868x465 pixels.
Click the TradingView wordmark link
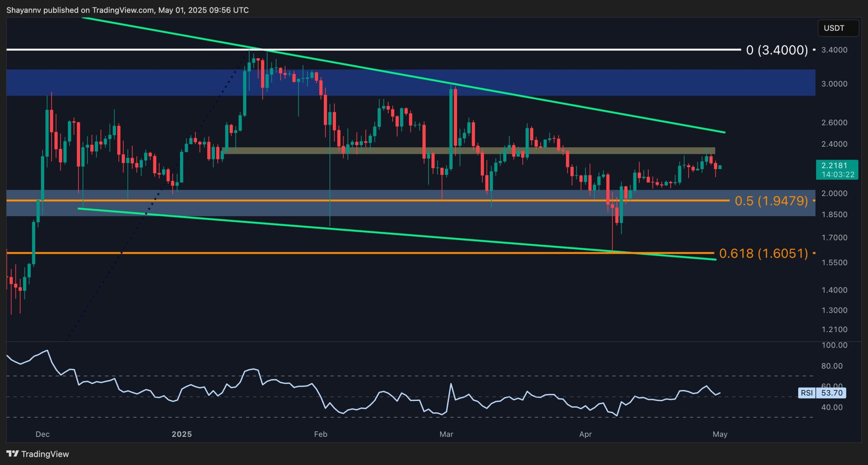pyautogui.click(x=45, y=454)
